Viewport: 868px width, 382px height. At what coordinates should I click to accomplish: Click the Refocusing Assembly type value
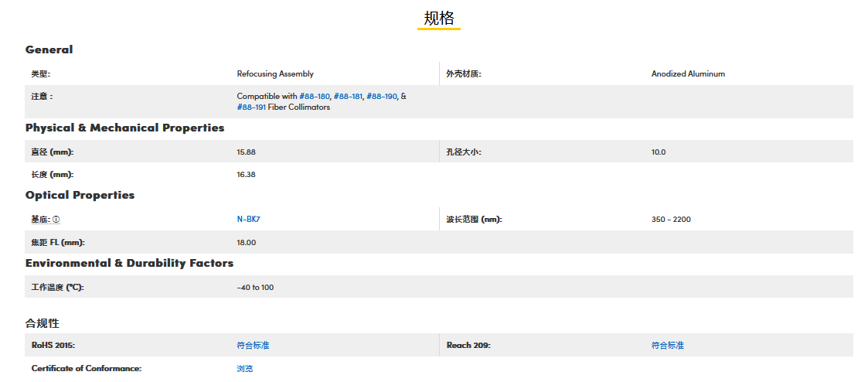(275, 74)
